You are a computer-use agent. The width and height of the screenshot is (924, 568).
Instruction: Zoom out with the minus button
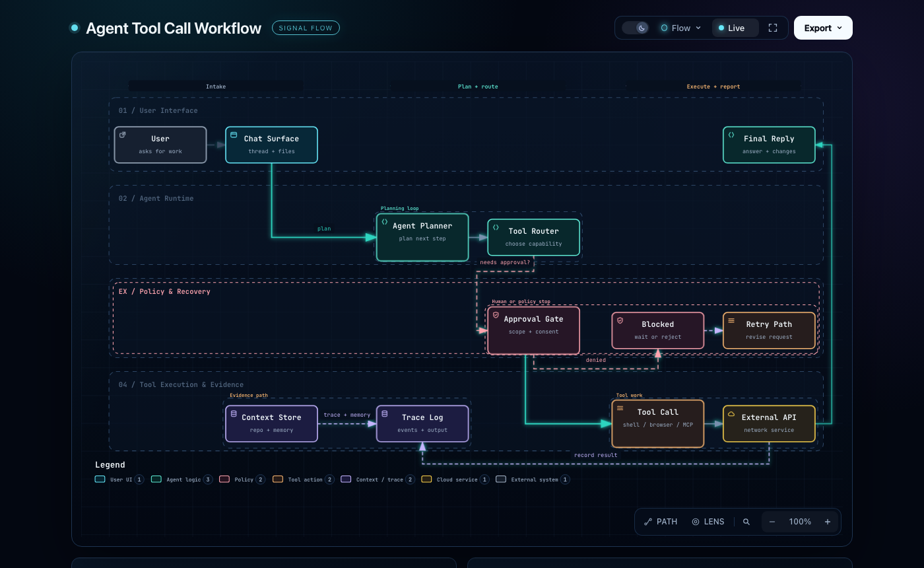click(772, 521)
